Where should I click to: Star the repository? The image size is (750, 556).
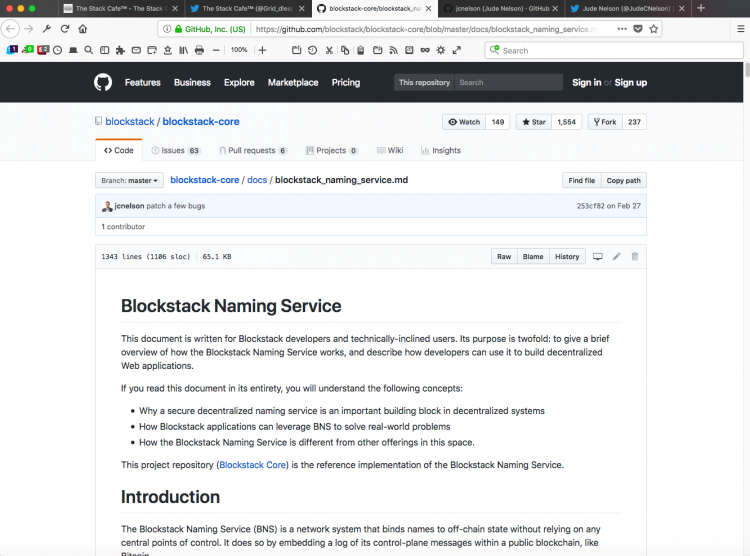pyautogui.click(x=534, y=122)
